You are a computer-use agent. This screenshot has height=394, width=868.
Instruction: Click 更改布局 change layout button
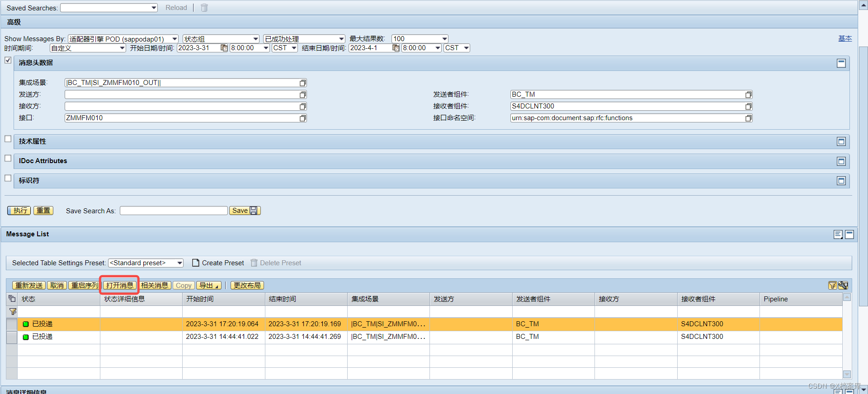pyautogui.click(x=247, y=286)
